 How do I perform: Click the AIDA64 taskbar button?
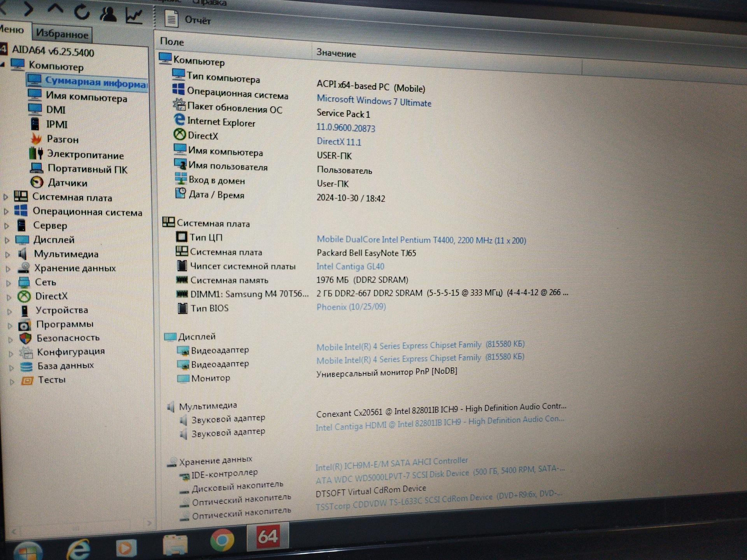coord(268,536)
